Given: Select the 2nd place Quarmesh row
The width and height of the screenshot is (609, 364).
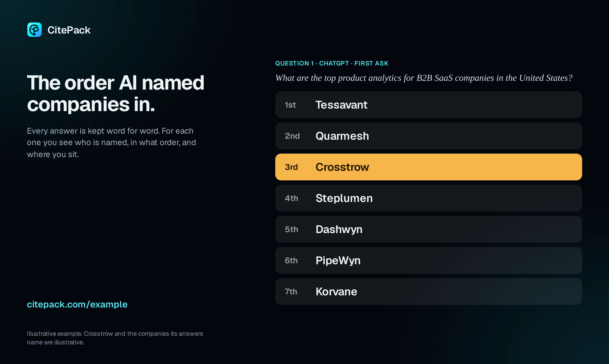Looking at the screenshot, I should coord(429,136).
